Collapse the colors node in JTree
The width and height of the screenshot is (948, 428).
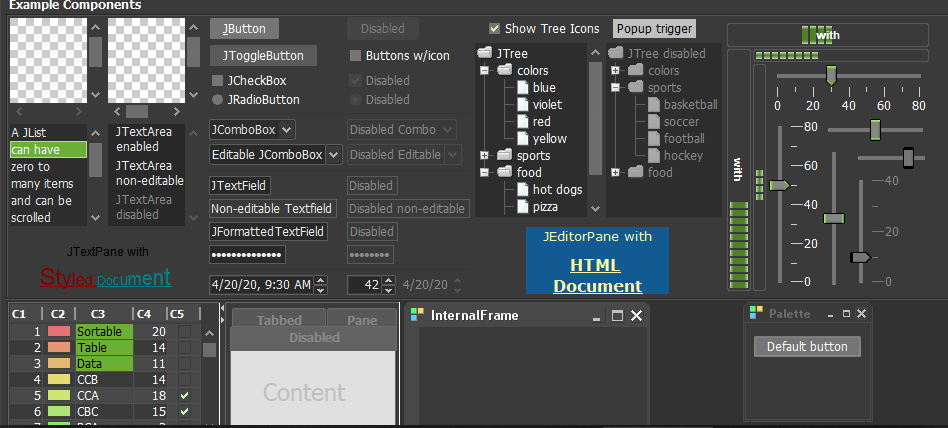[484, 71]
